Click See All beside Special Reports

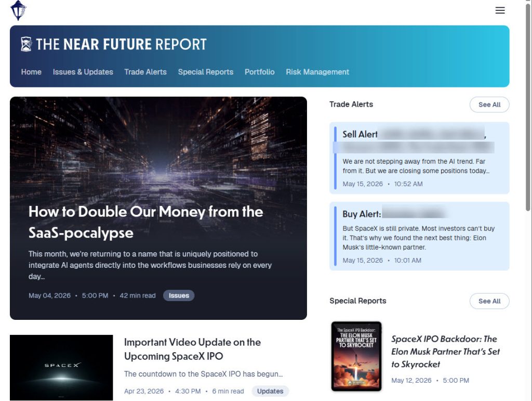[489, 301]
